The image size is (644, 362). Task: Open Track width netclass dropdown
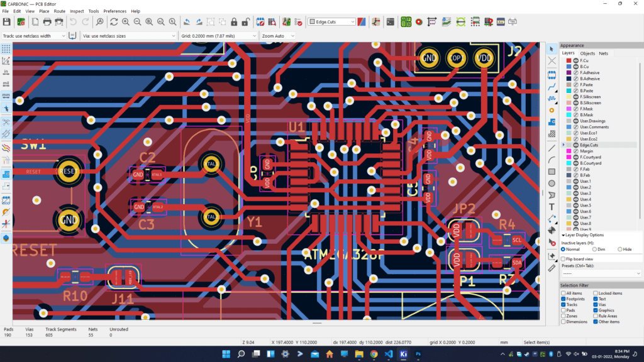[34, 36]
